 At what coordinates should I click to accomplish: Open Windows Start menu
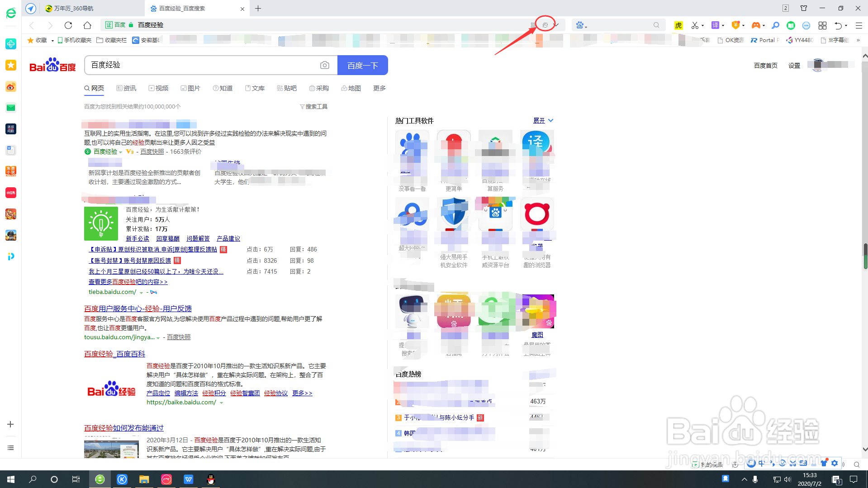[11, 479]
